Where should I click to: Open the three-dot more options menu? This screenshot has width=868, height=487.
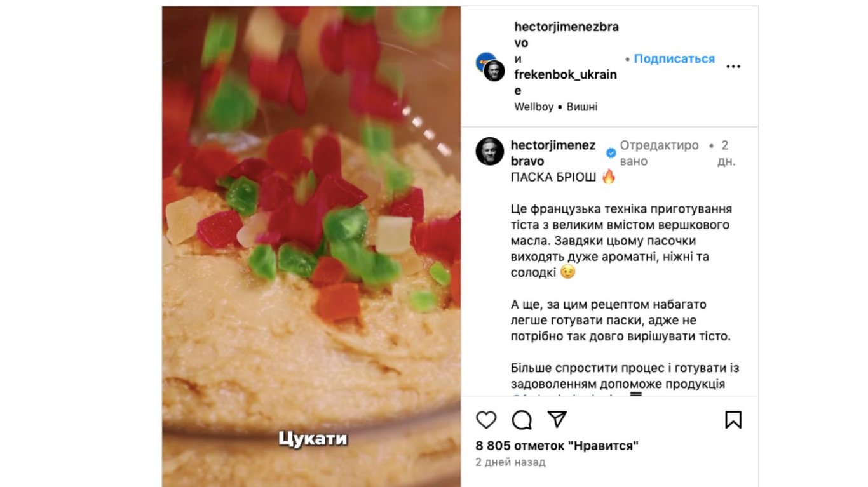733,66
